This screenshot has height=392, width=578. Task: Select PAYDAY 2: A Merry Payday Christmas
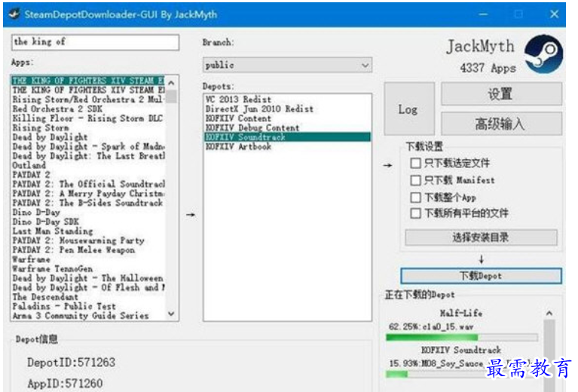pos(88,194)
